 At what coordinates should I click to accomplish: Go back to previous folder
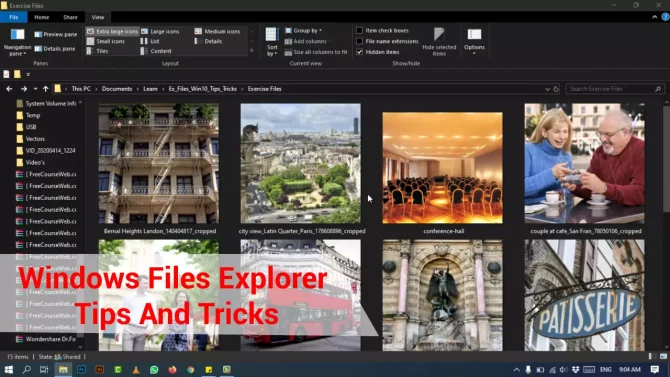tap(9, 89)
